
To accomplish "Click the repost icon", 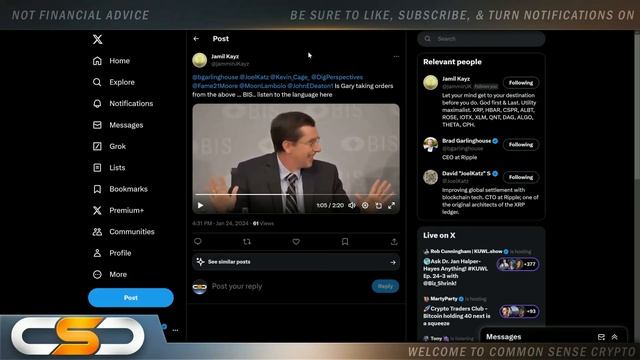I will pos(247,242).
